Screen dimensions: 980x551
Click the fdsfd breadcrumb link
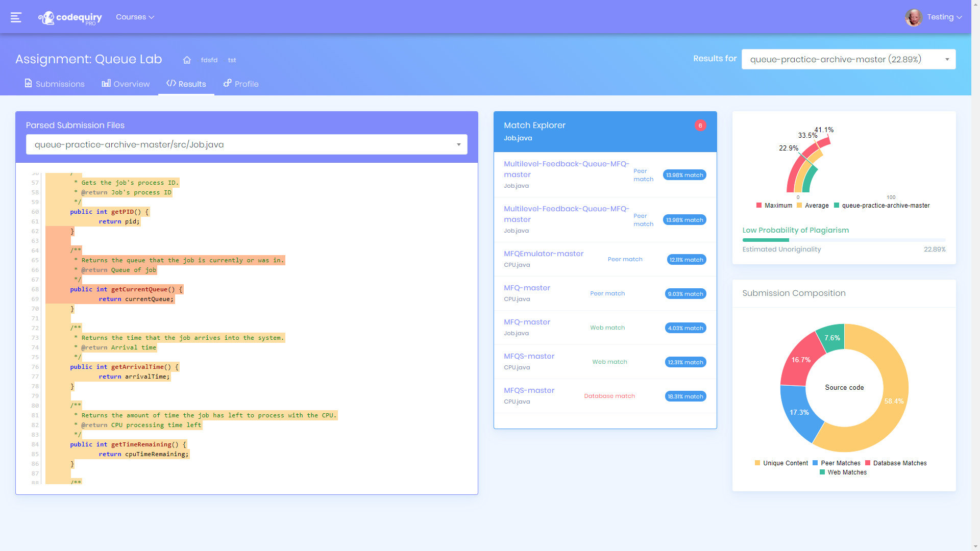point(209,60)
